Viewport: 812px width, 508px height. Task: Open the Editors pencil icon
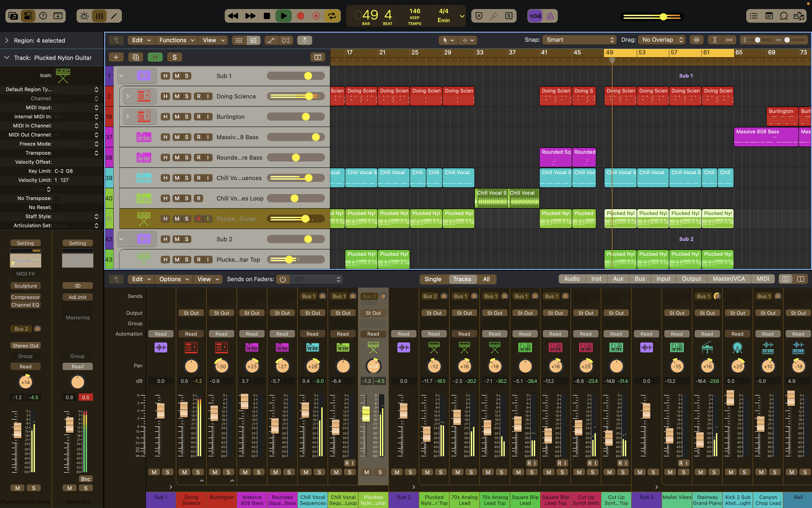[x=114, y=16]
